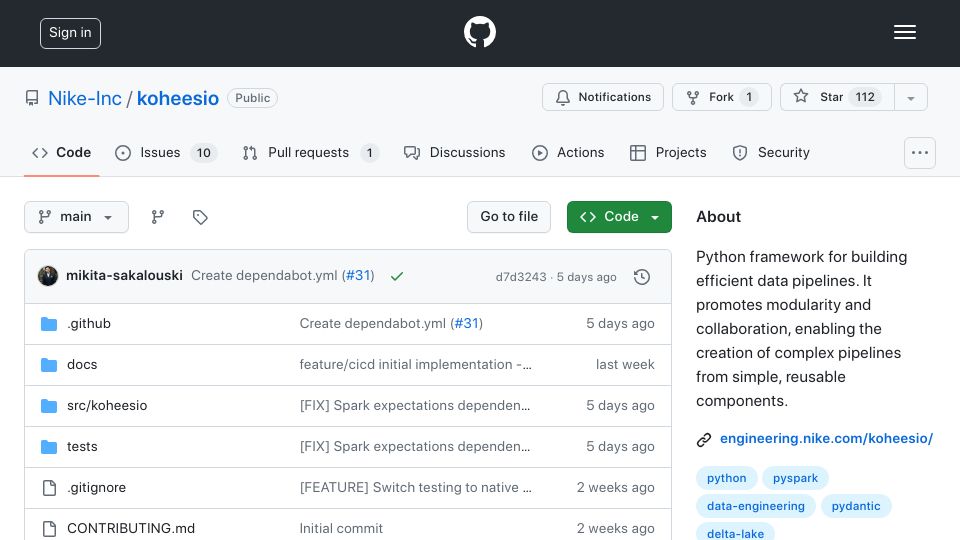Open the koheesio repository link

pyautogui.click(x=178, y=98)
